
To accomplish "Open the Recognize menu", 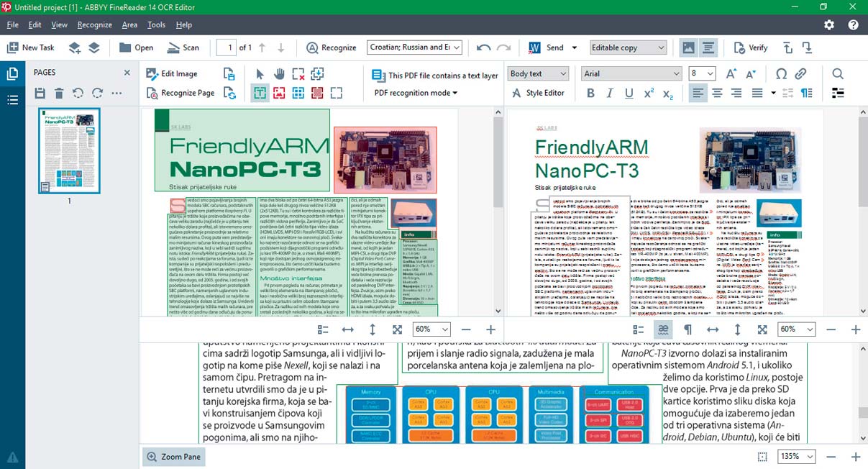I will pos(95,24).
